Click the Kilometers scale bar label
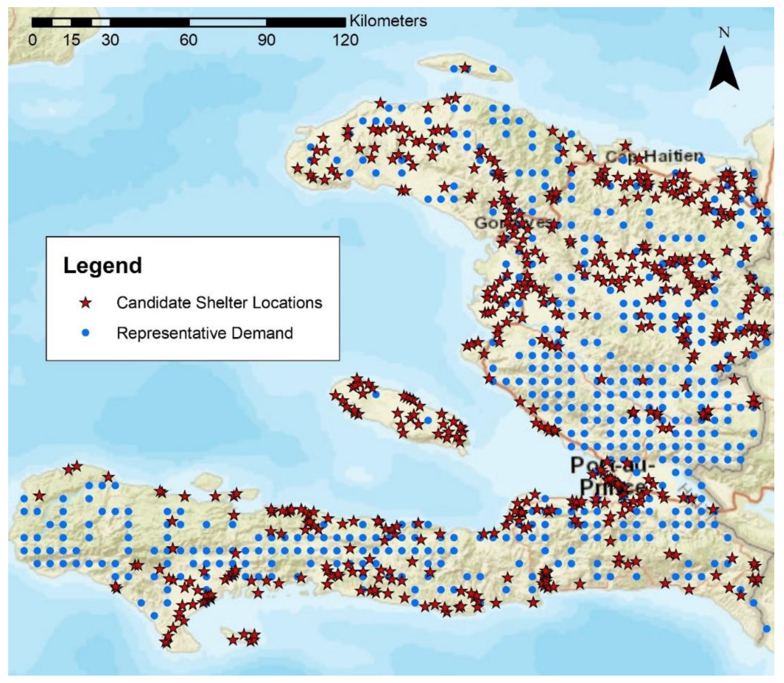 tap(388, 21)
